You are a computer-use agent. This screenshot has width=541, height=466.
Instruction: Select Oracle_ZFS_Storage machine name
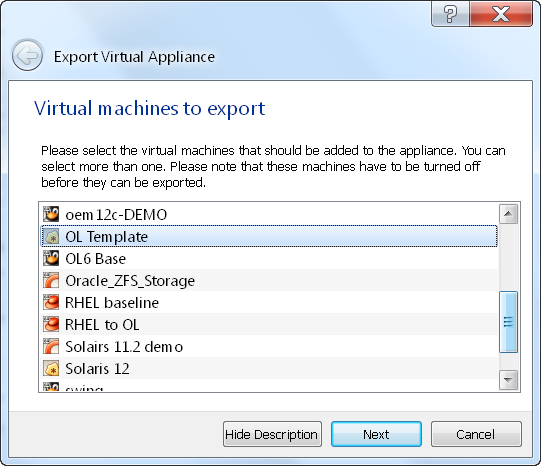click(x=130, y=281)
